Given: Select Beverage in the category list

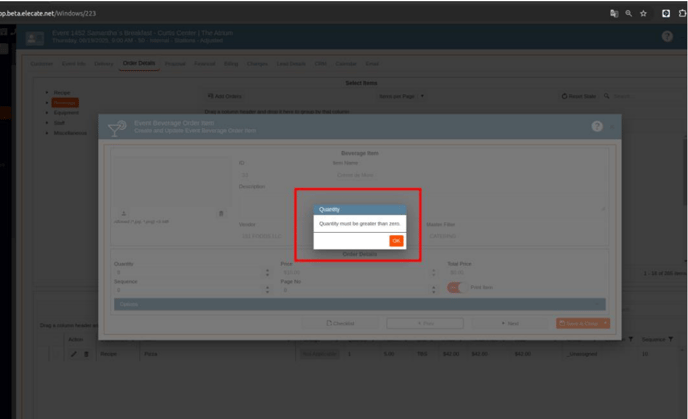Looking at the screenshot, I should [65, 103].
